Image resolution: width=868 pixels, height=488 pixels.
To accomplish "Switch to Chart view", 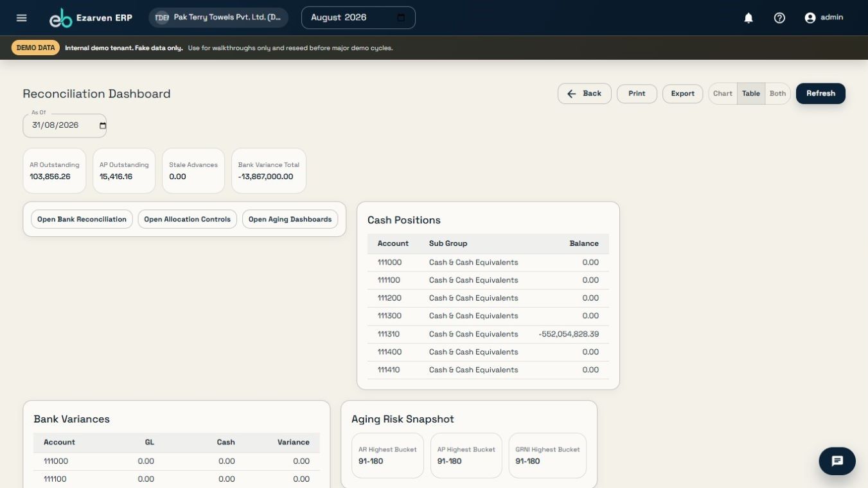I will click(x=723, y=94).
